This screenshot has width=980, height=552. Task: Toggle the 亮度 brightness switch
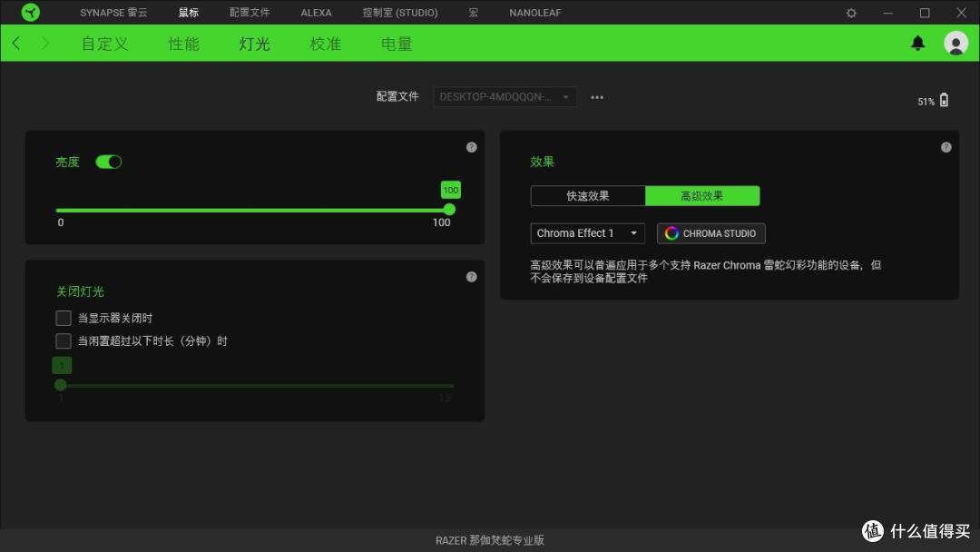point(109,162)
